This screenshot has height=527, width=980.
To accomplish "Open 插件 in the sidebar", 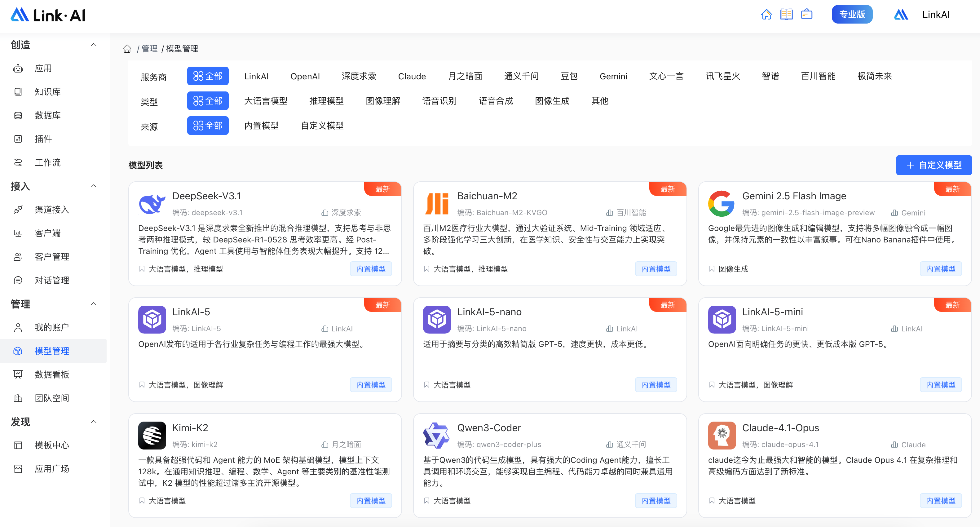I will tap(53, 139).
